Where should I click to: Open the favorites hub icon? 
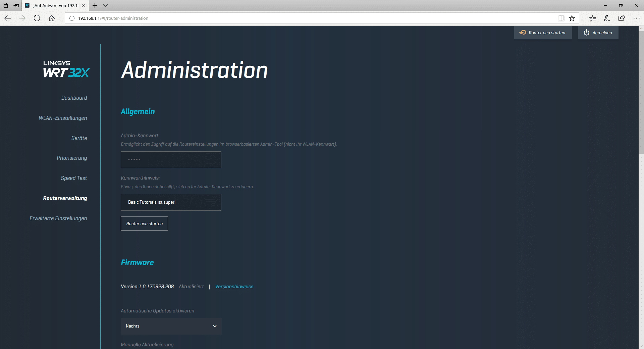(x=592, y=18)
